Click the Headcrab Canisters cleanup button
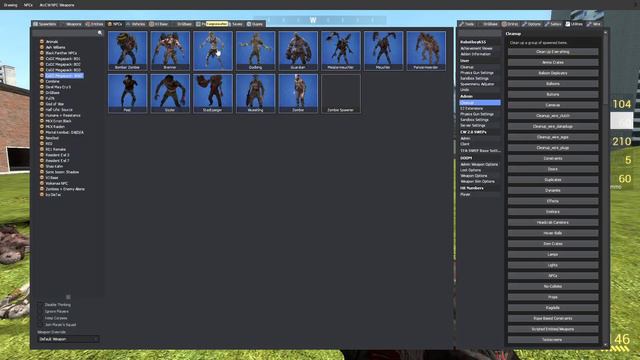 (553, 222)
